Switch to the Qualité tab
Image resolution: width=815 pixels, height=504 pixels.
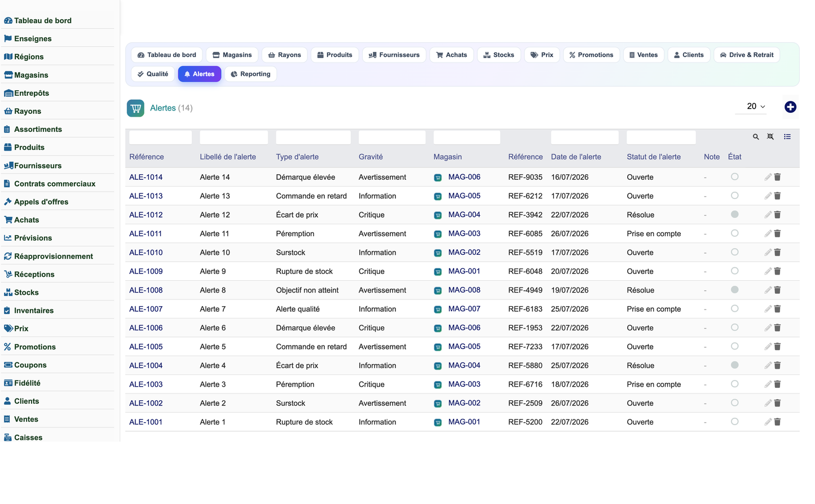coord(153,74)
